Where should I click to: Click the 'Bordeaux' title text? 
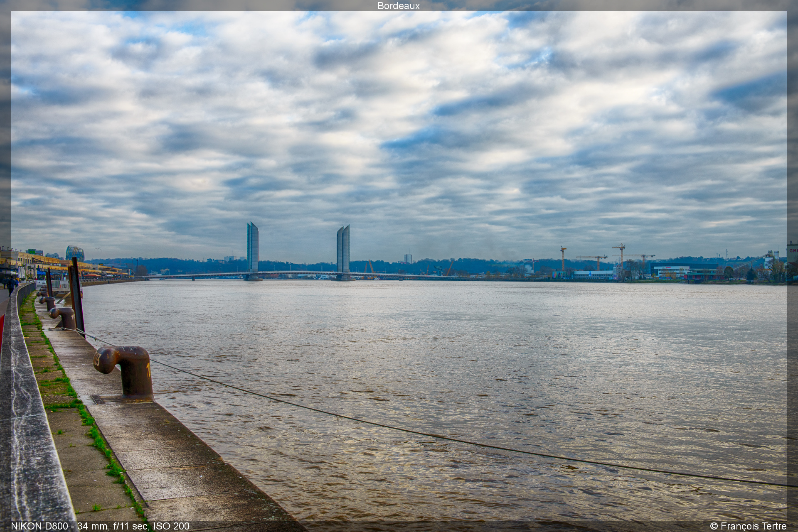[x=399, y=6]
